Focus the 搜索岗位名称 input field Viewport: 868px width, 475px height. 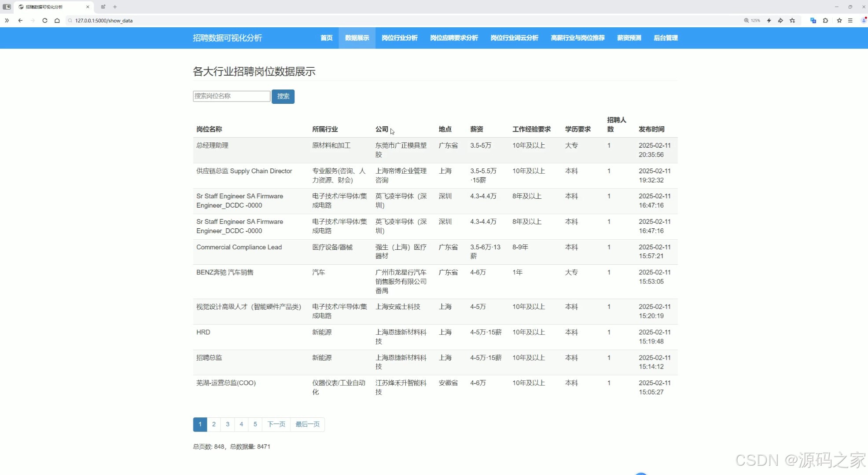(232, 96)
